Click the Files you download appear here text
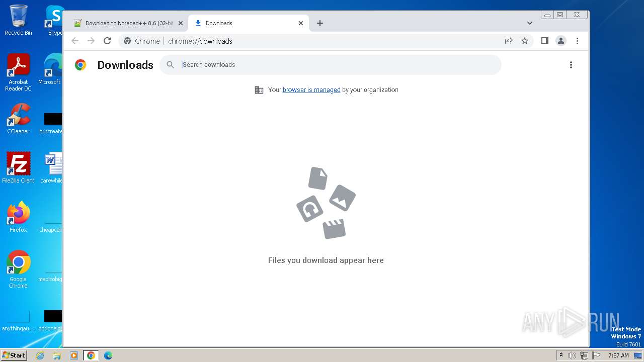Image resolution: width=644 pixels, height=362 pixels. click(x=326, y=260)
